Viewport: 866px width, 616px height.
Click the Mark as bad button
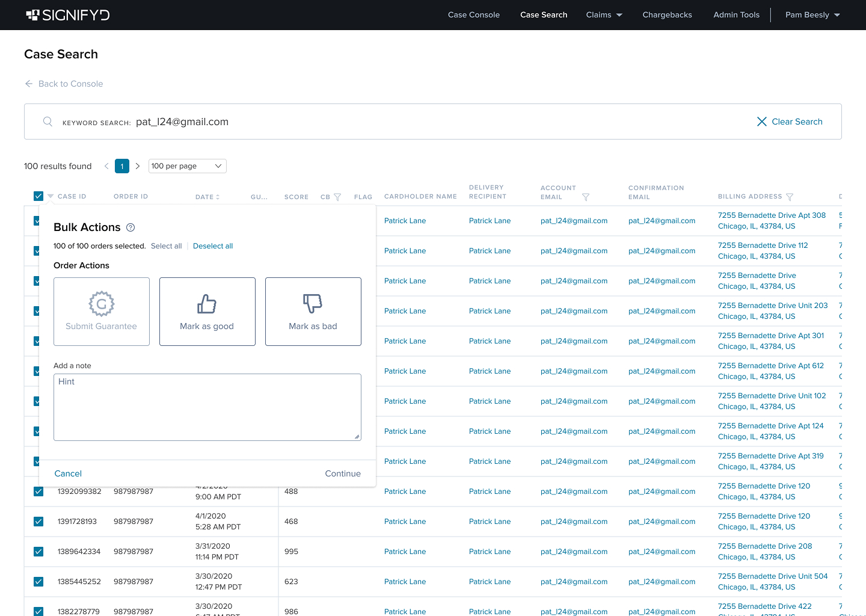313,312
